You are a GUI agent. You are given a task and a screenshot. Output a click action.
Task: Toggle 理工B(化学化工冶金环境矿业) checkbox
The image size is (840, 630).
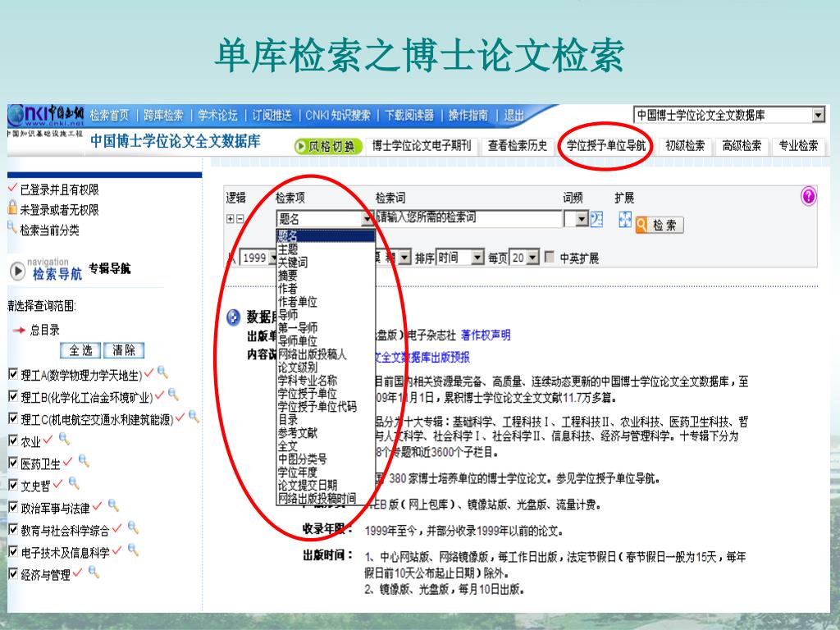pyautogui.click(x=13, y=396)
